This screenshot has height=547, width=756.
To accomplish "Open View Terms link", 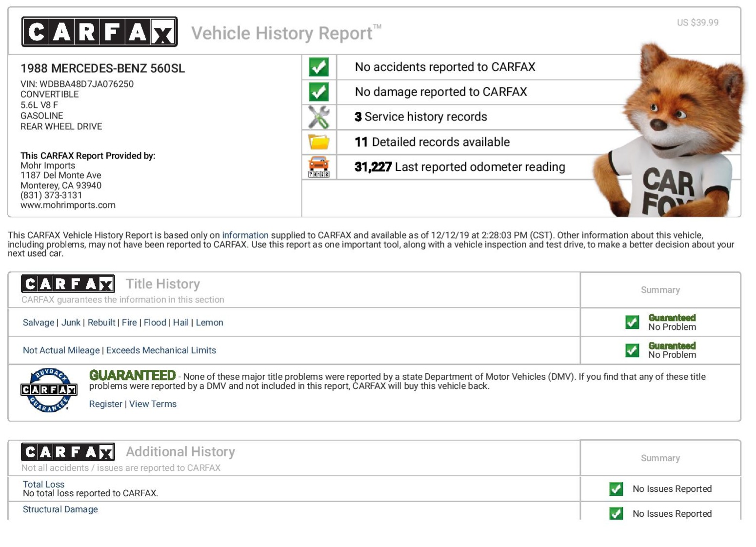I will (153, 404).
